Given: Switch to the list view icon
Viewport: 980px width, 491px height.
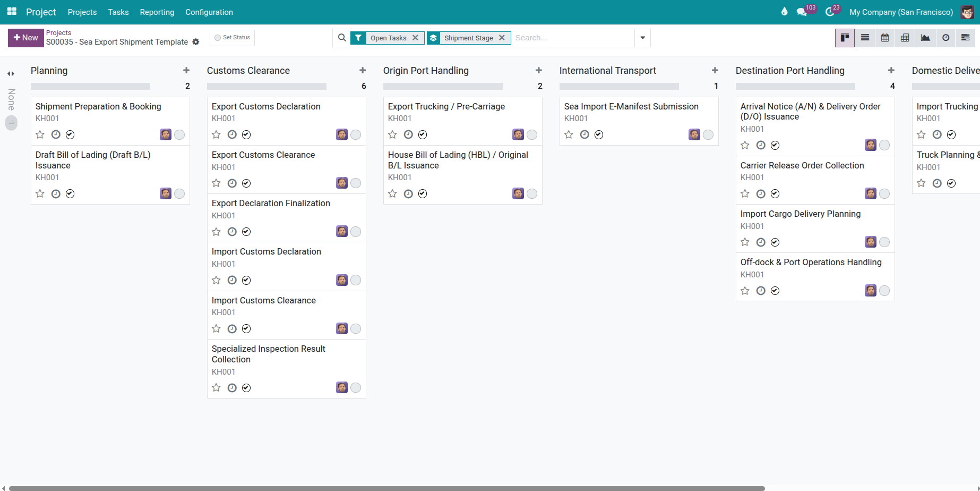Looking at the screenshot, I should [865, 38].
